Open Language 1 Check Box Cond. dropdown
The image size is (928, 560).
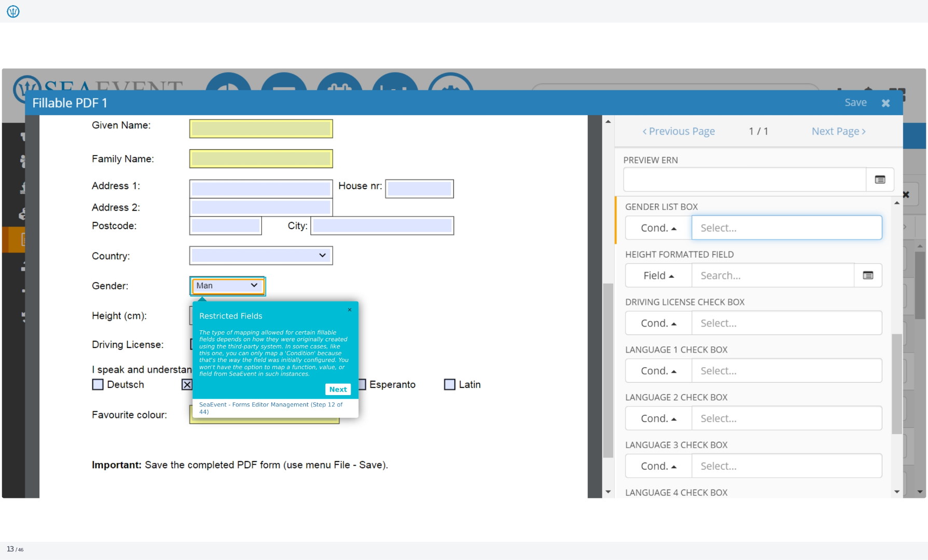658,371
